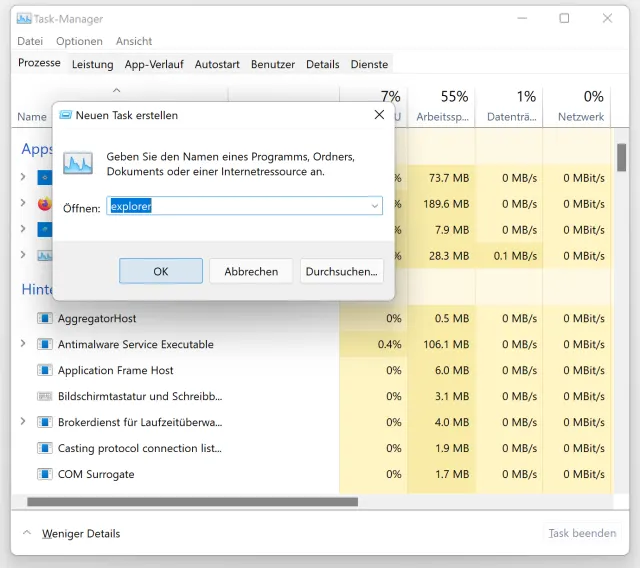This screenshot has width=640, height=568.
Task: Click the Bildschirmtastatur keyboard process icon
Action: (x=44, y=396)
